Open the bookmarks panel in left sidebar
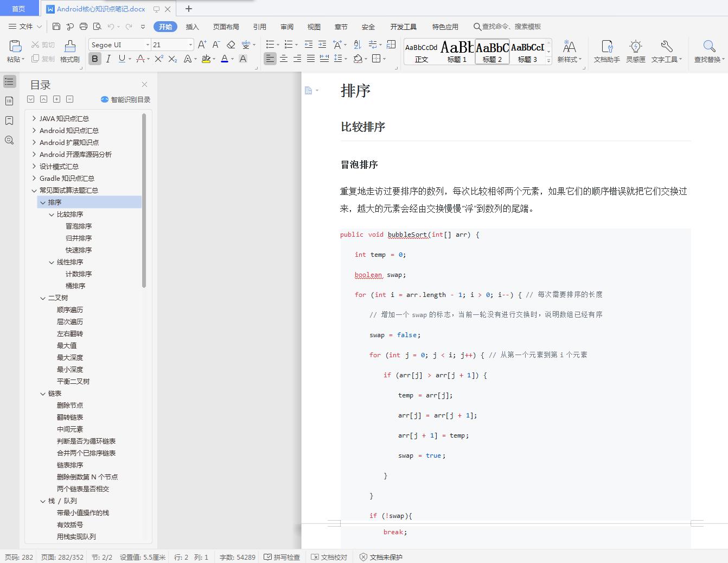The image size is (728, 563). pos(9,121)
